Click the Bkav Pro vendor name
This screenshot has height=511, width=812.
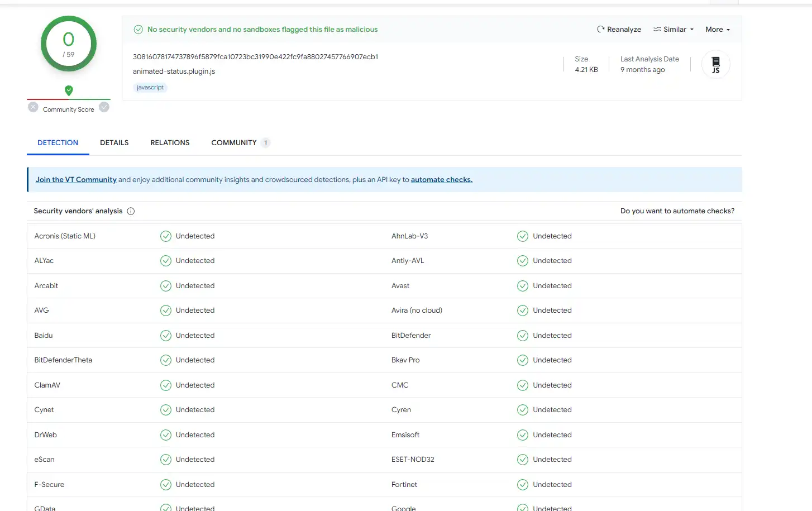pyautogui.click(x=405, y=360)
